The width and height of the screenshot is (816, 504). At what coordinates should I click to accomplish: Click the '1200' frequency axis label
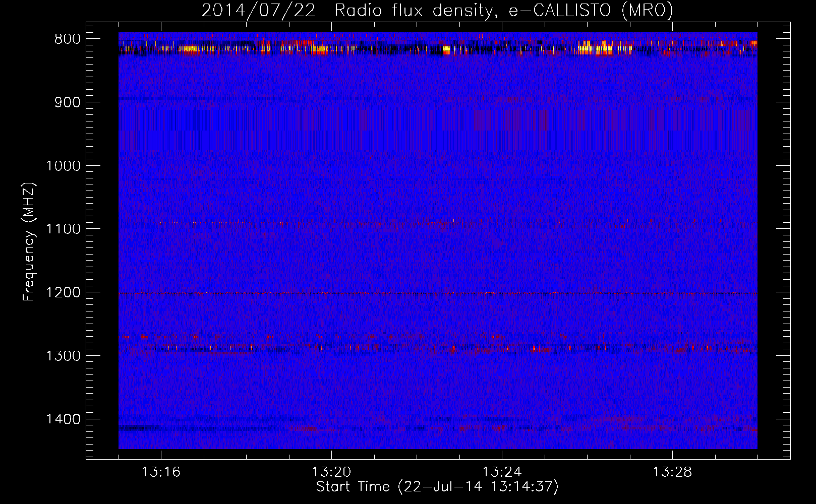click(x=64, y=292)
